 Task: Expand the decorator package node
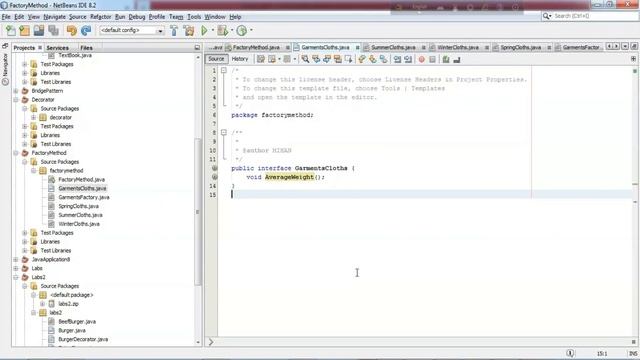pyautogui.click(x=34, y=118)
